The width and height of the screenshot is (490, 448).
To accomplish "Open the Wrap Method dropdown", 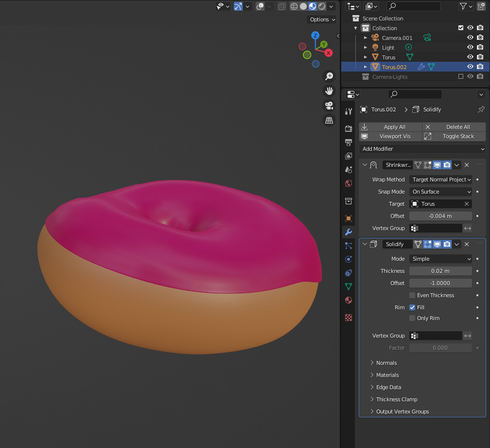I will point(440,179).
